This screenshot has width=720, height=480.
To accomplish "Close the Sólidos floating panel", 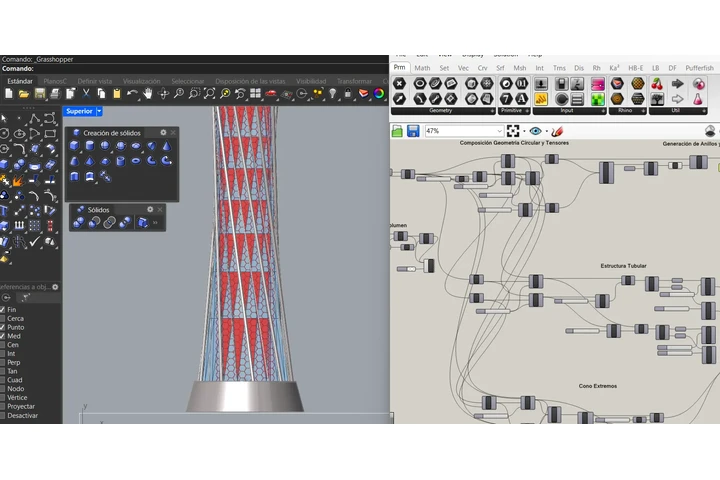I will coord(160,210).
